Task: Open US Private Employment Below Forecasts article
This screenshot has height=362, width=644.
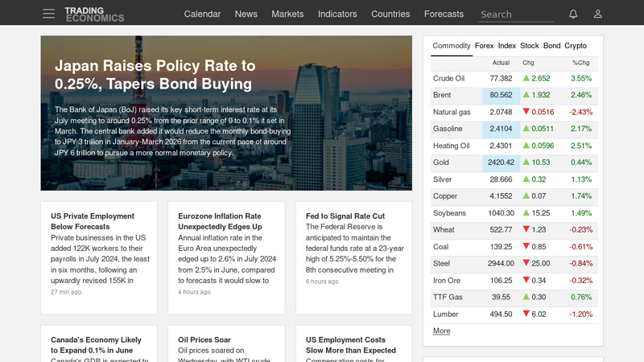Action: (x=93, y=221)
